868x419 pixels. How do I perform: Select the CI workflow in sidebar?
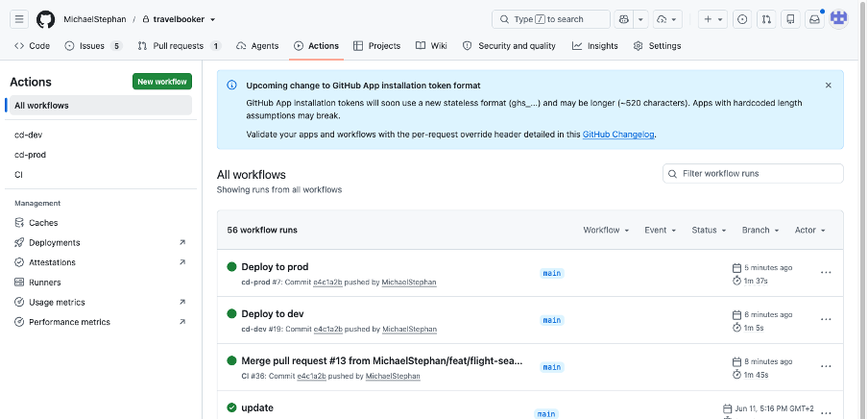coord(101,175)
